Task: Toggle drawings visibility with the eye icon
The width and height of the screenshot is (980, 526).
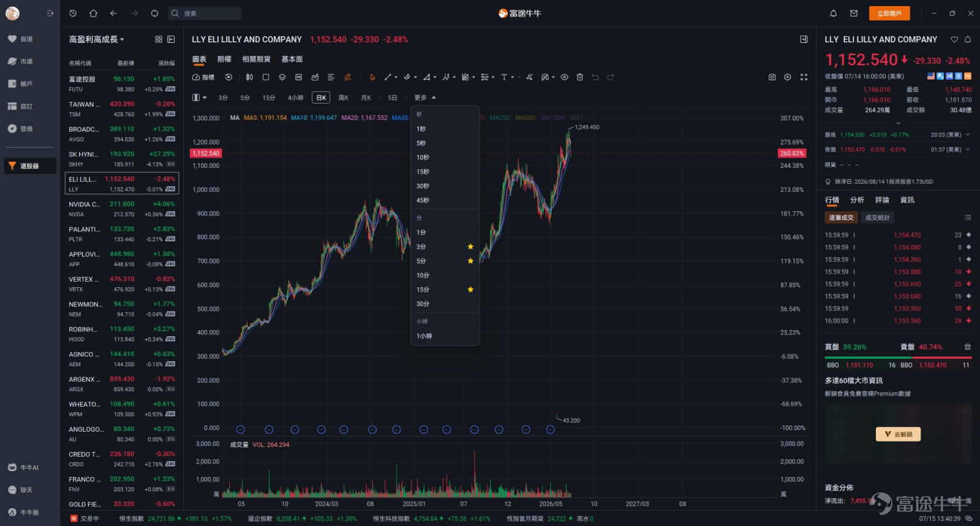Action: [564, 77]
